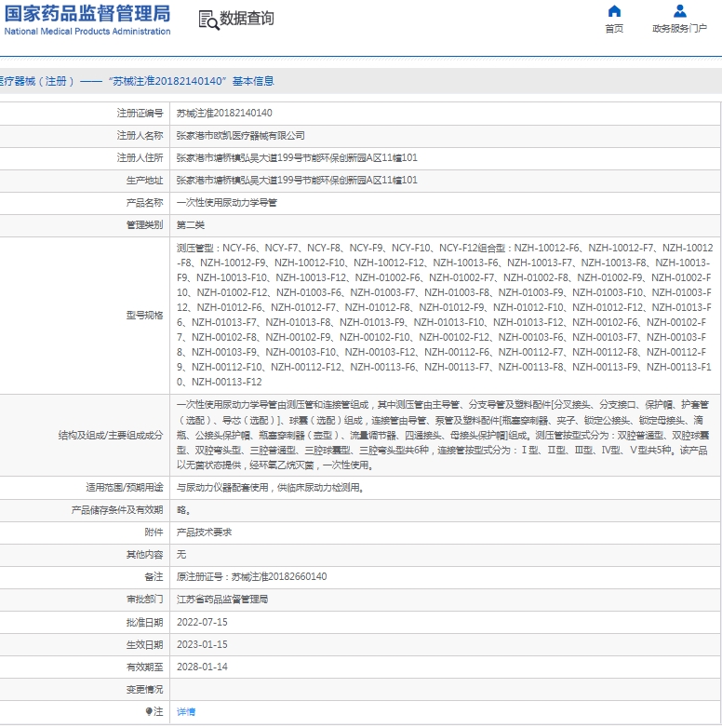Screen dimensions: 722x728
Task: Click the 数据查询 heading text
Action: (247, 19)
